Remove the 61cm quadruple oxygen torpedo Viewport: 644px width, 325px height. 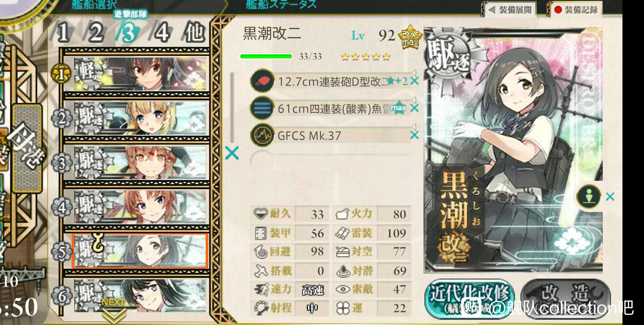coord(414,108)
